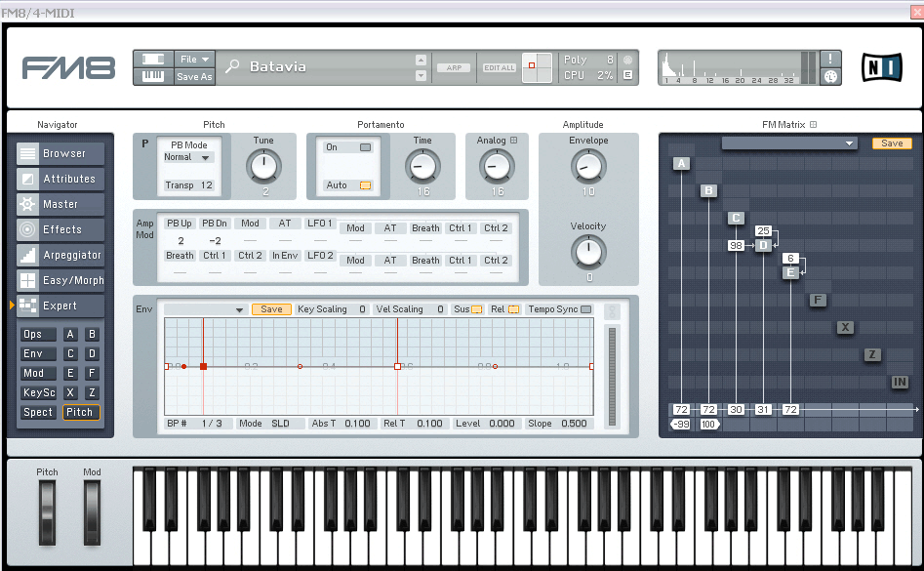924x571 pixels.
Task: Save the envelope preset
Action: tap(271, 309)
